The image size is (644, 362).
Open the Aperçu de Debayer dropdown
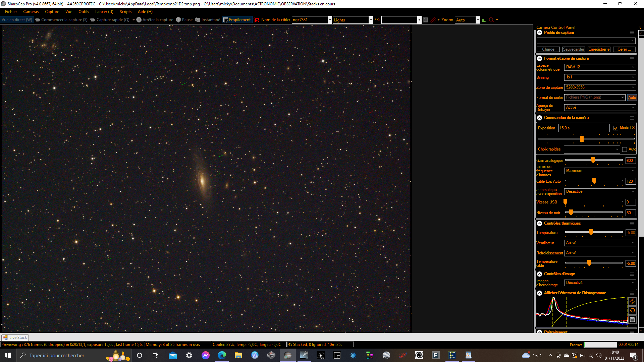click(600, 107)
